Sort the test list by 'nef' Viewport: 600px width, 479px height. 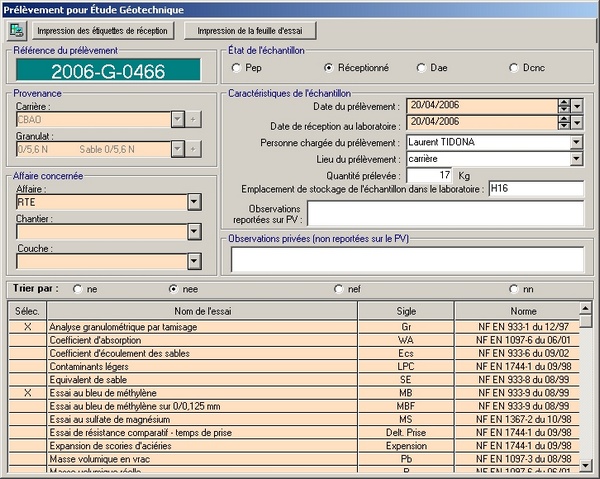[x=339, y=289]
